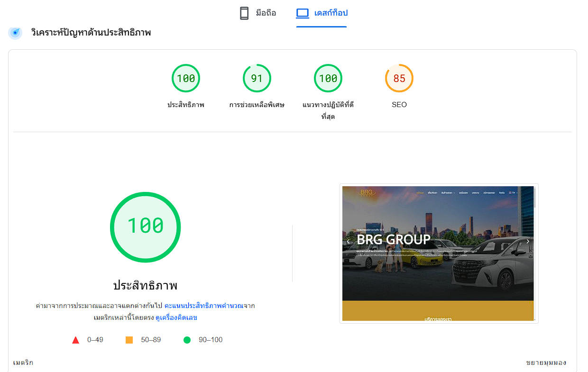Viewport: 588px width, 372px height.
Task: Open the แนวทางปฏิบัติที่ดีที่สุด score gauge 100
Action: click(328, 78)
